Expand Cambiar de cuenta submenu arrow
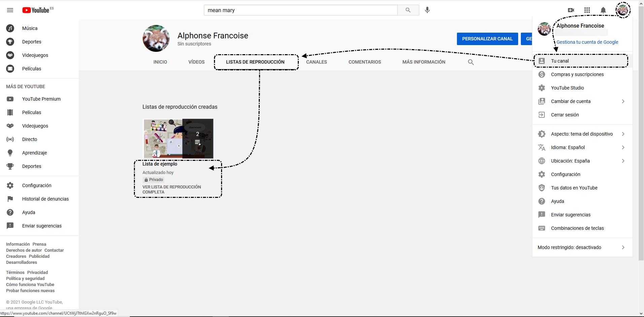This screenshot has height=317, width=644. (x=623, y=101)
